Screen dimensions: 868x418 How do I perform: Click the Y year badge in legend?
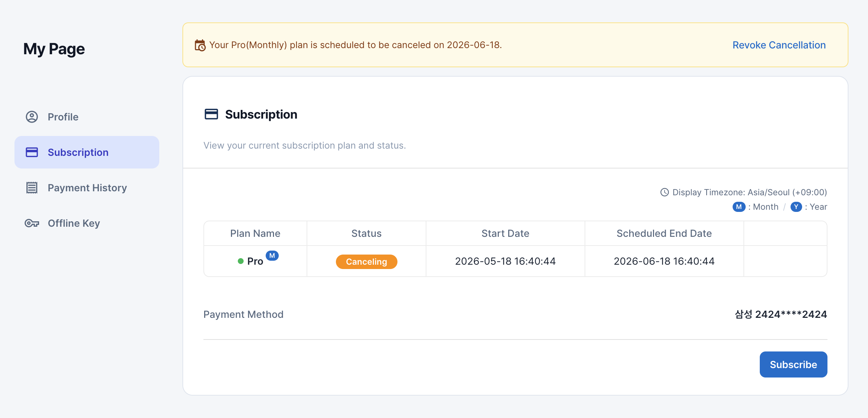[x=796, y=207]
